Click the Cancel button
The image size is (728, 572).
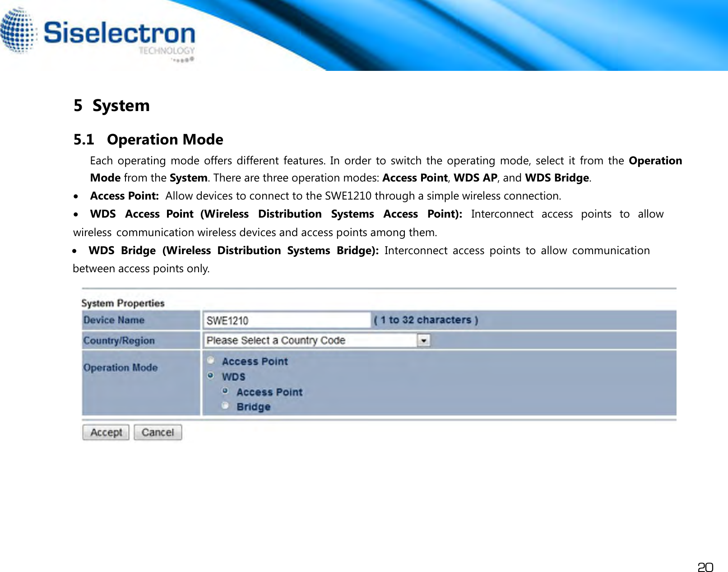point(158,432)
